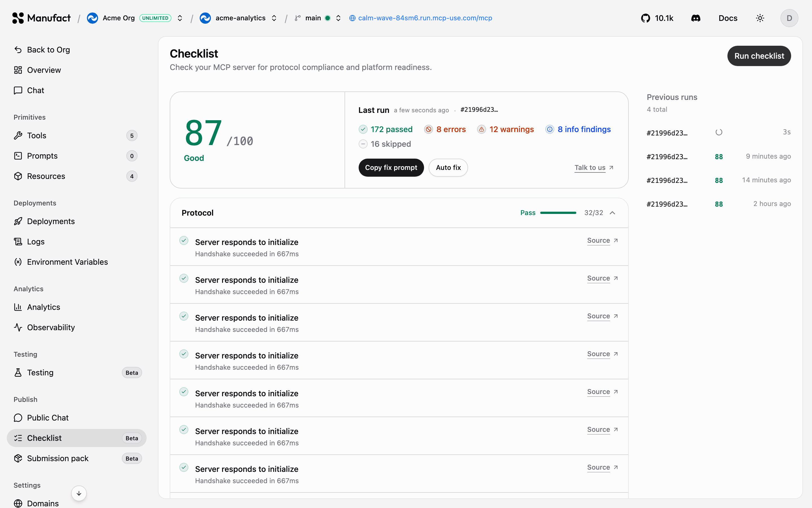Click the Deployments rocket icon
This screenshot has height=508, width=812.
[x=18, y=222]
